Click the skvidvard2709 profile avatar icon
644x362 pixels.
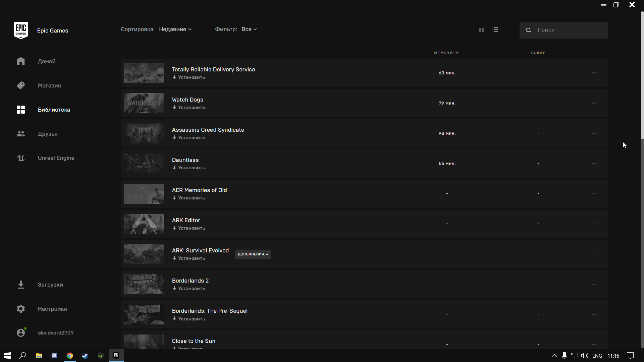(21, 333)
